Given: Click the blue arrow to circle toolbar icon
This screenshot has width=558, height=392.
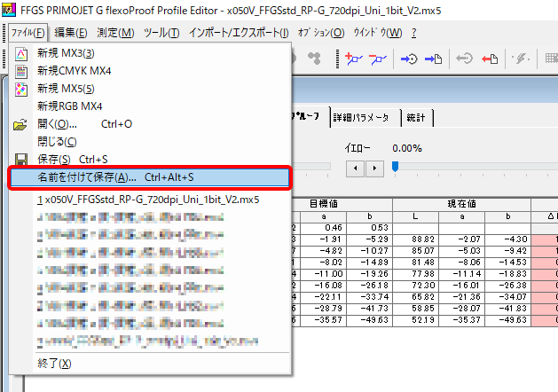Looking at the screenshot, I should (x=409, y=59).
